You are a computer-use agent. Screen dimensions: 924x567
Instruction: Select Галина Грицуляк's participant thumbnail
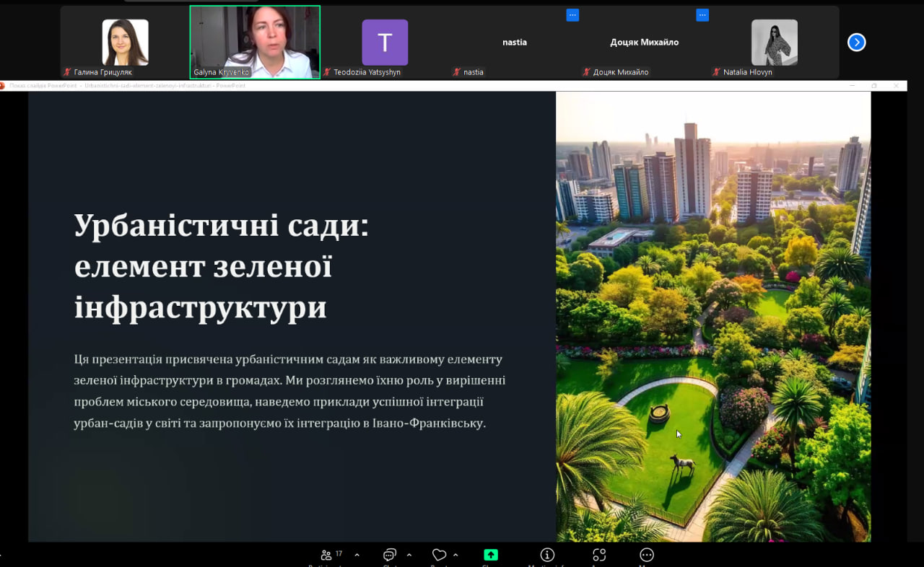[125, 42]
